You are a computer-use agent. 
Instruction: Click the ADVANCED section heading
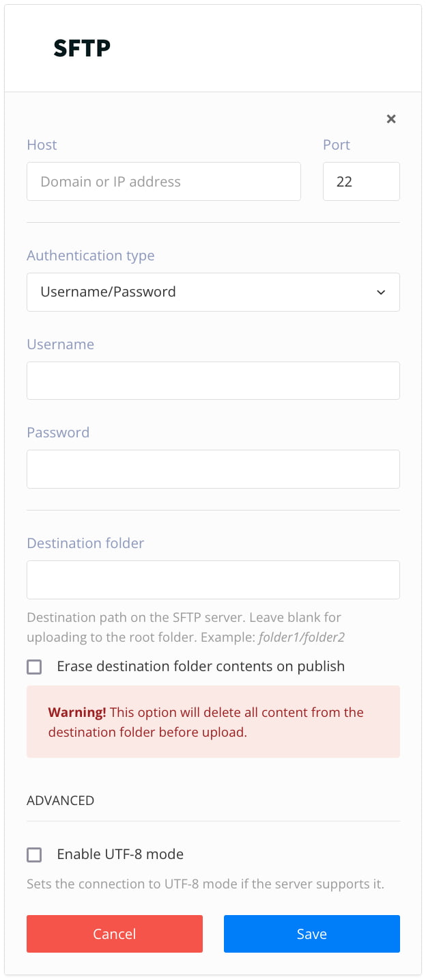tap(60, 800)
